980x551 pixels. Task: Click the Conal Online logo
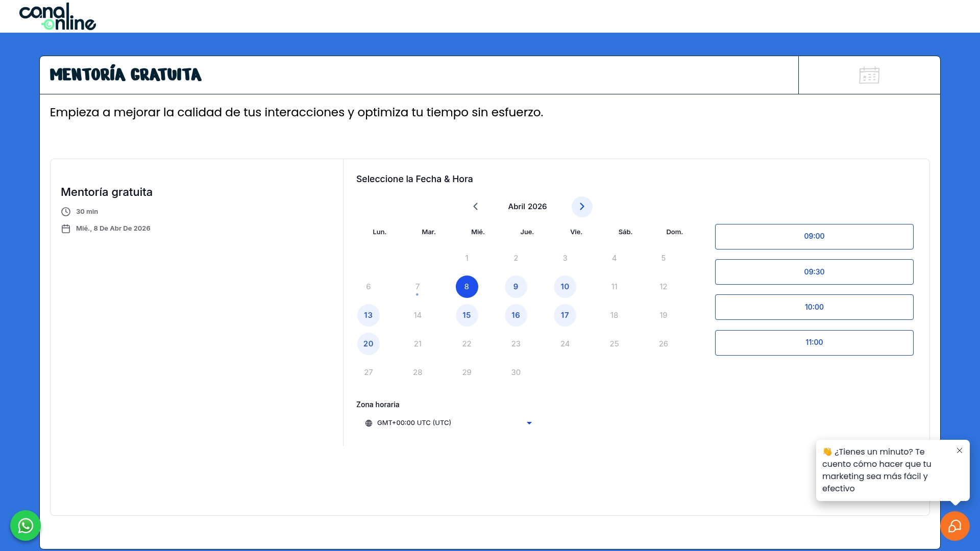58,16
